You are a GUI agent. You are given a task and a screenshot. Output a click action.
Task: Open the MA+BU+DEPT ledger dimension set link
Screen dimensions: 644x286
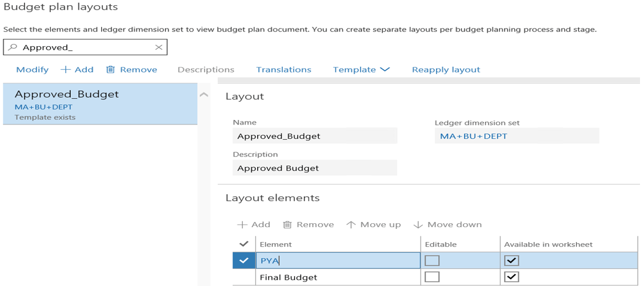(x=474, y=136)
